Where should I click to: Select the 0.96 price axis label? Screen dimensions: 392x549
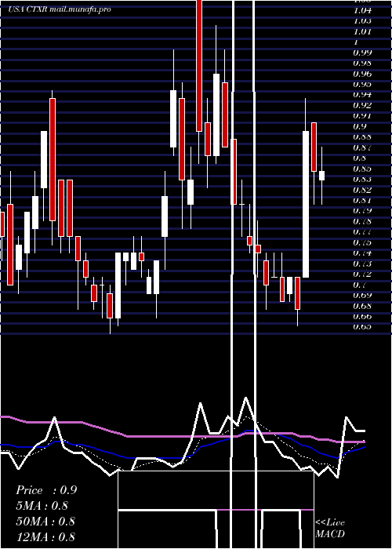click(362, 74)
